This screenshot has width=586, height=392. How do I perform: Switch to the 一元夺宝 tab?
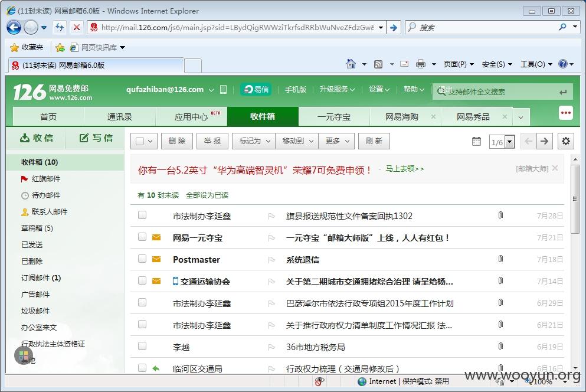(334, 117)
